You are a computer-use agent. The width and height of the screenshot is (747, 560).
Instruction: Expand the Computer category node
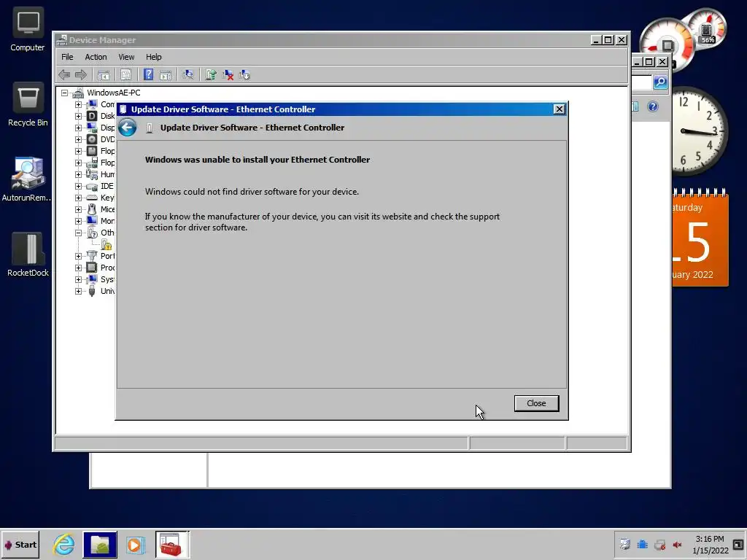click(78, 104)
